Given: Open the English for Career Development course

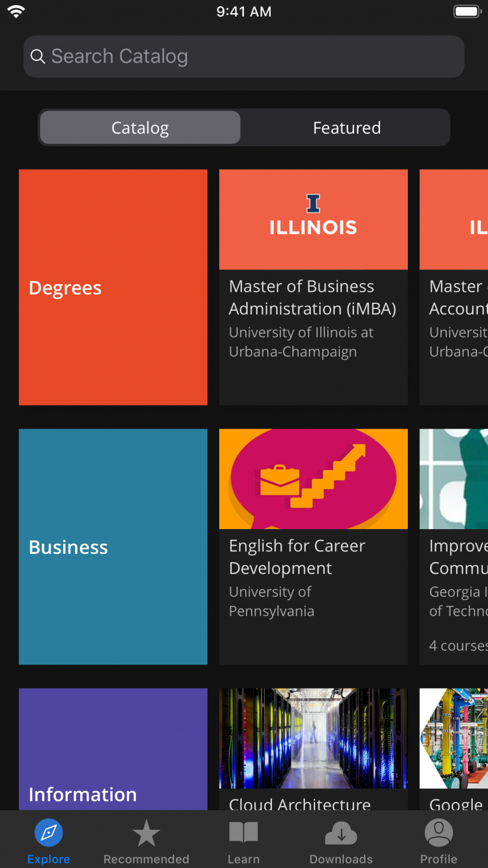Looking at the screenshot, I should pyautogui.click(x=313, y=546).
